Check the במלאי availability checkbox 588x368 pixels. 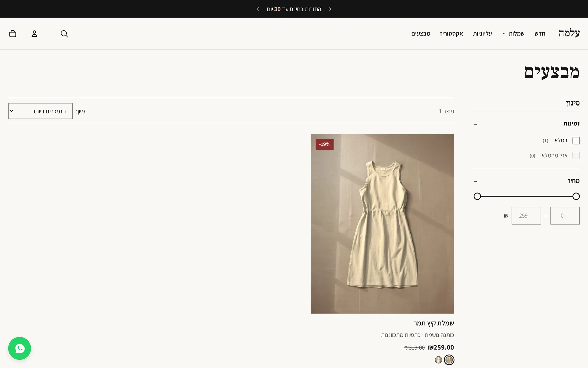[x=576, y=141]
